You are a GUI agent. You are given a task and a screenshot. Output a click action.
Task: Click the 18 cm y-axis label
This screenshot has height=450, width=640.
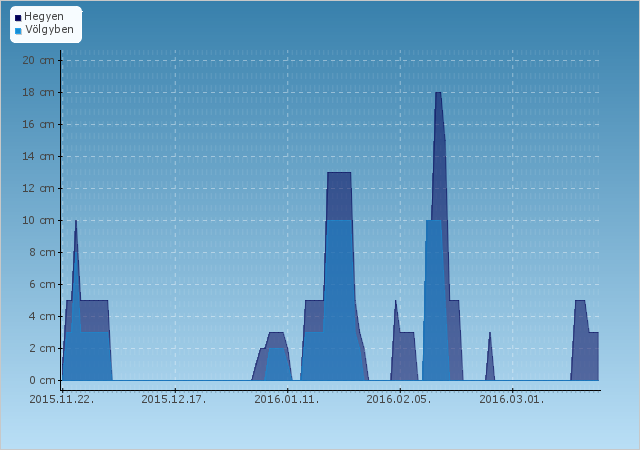click(40, 92)
